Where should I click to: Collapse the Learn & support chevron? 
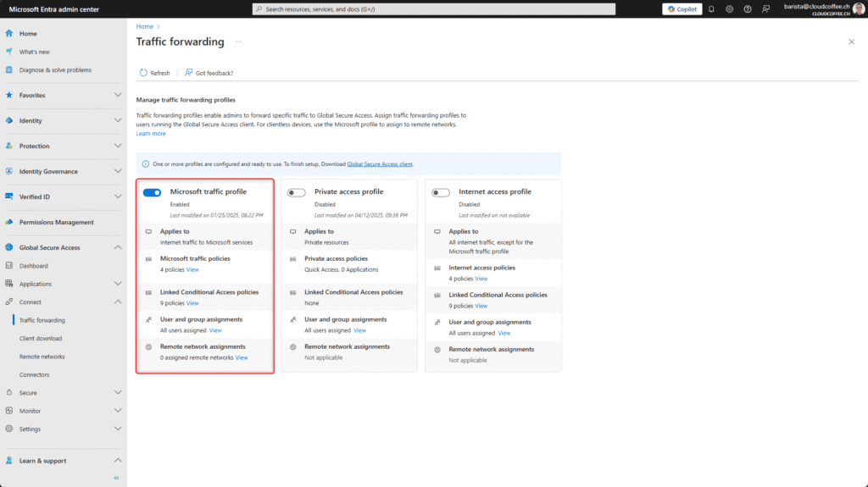pyautogui.click(x=118, y=461)
